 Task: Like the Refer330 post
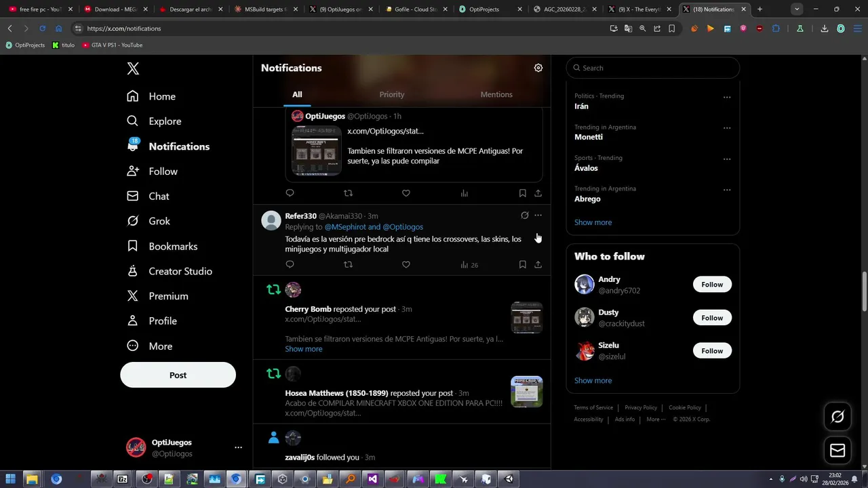coord(406,264)
